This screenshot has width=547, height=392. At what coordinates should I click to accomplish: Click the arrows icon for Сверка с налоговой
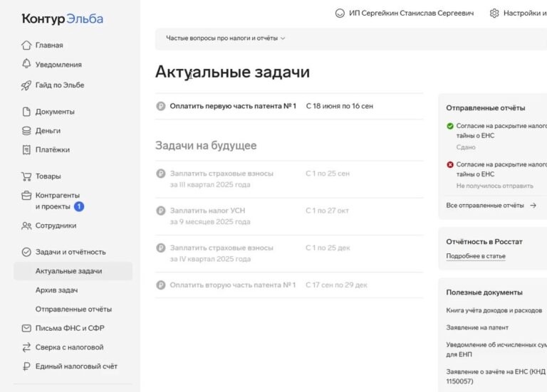26,347
